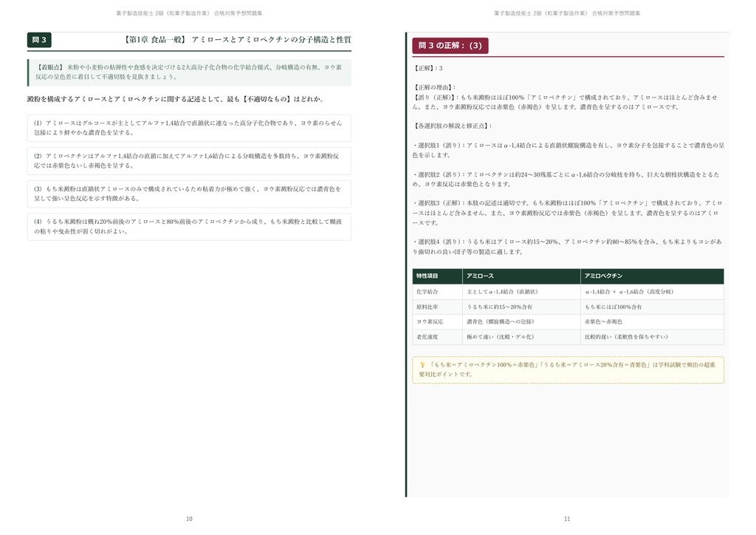Viewport: 756px width, 535px height.
Task: Click the アミロペクチン column header
Action: click(652, 276)
